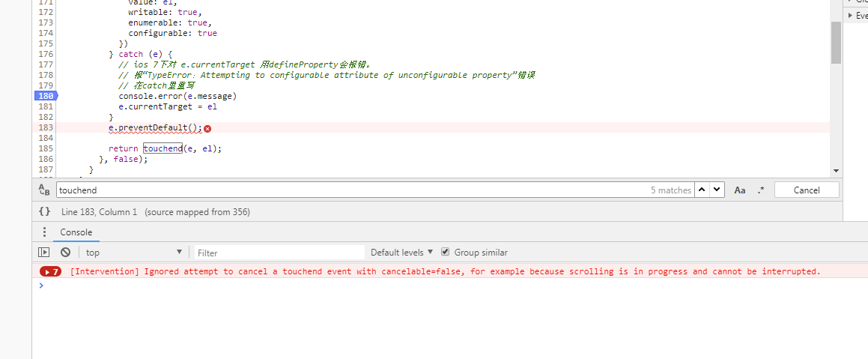Cancel the search bar
Viewport: 868px width, 359px height.
click(807, 190)
